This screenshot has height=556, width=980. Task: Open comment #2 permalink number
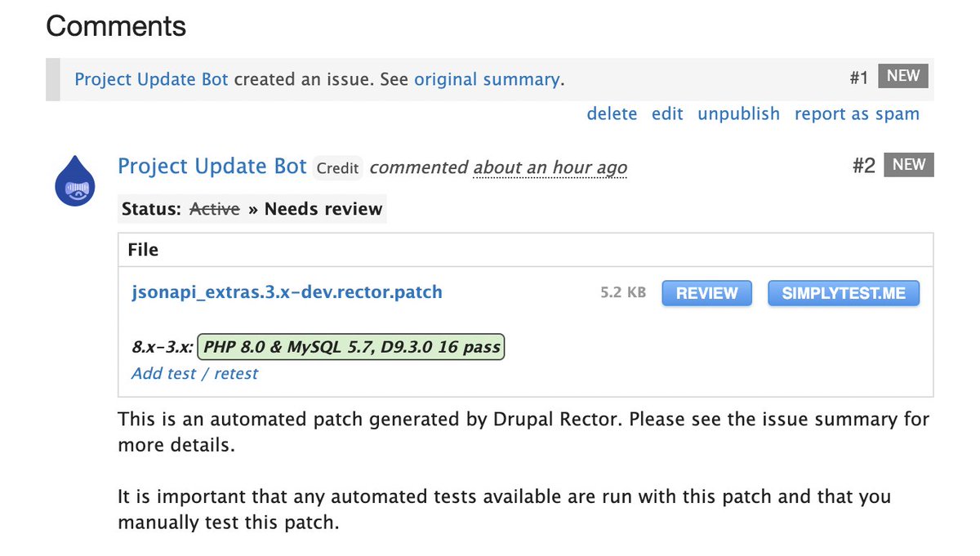click(x=864, y=166)
